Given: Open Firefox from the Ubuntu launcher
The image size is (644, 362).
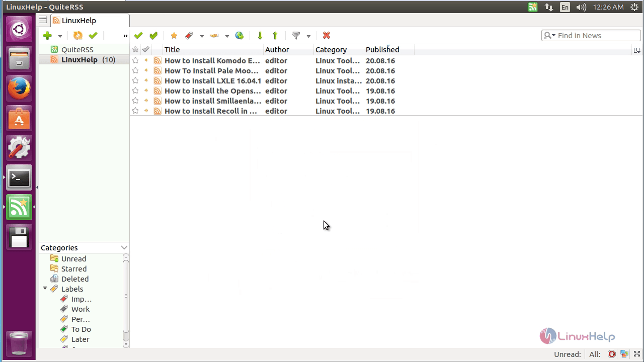Looking at the screenshot, I should pyautogui.click(x=19, y=89).
